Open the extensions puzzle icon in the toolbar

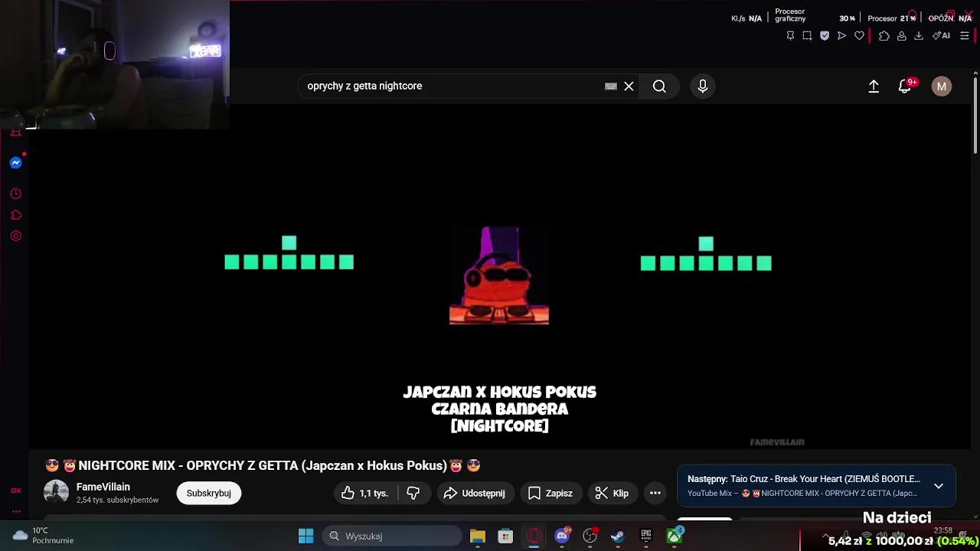(884, 36)
